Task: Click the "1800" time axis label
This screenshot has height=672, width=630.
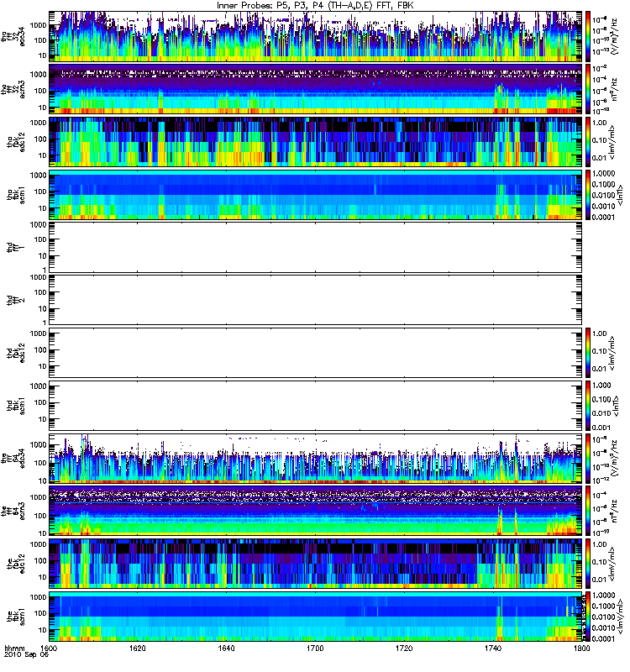Action: (581, 648)
